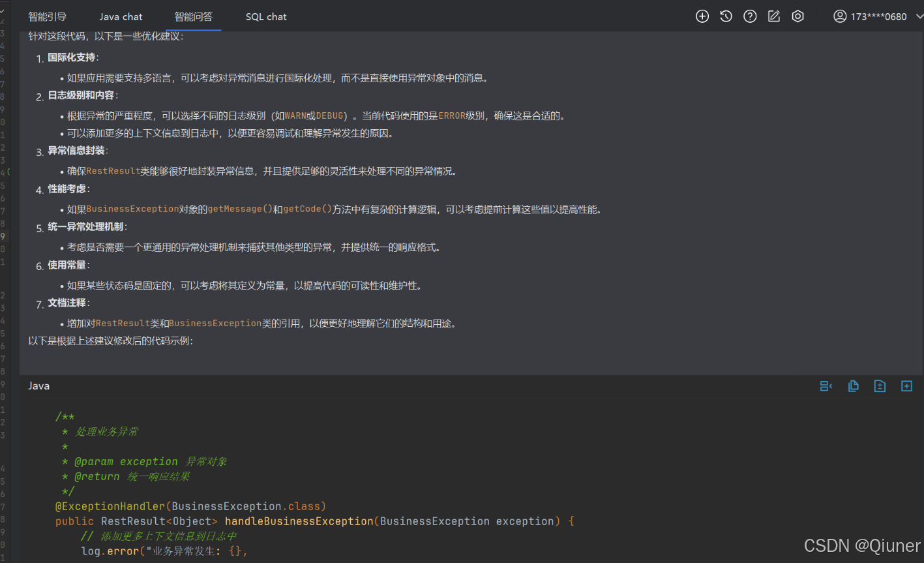
Task: Open the chat history icon
Action: point(726,16)
